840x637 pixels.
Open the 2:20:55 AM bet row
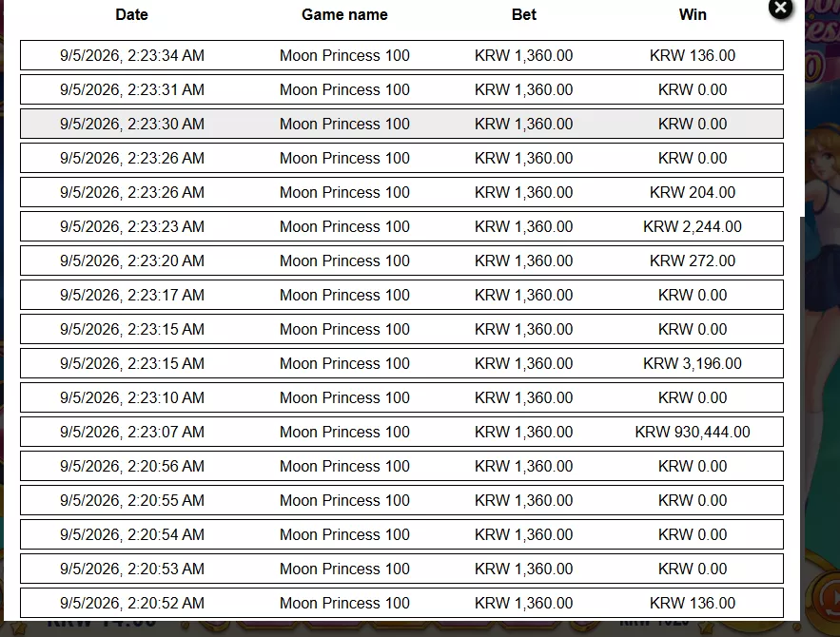pos(401,500)
